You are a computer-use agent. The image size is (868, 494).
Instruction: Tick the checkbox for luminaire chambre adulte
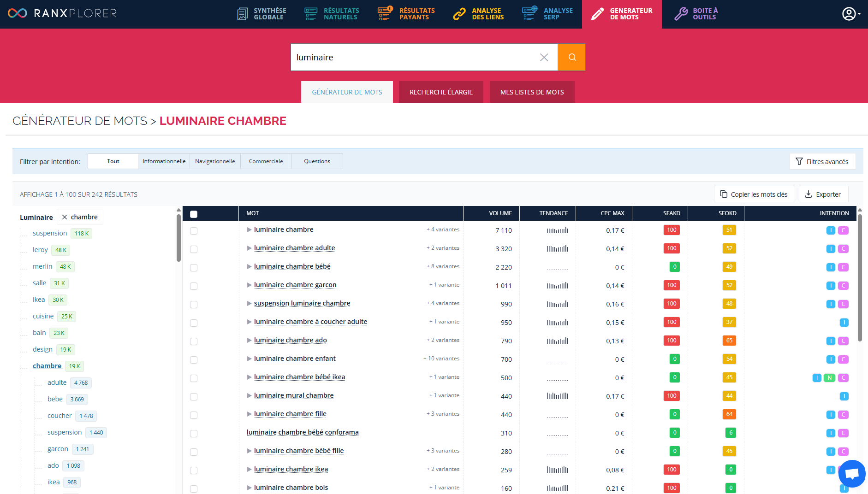194,249
